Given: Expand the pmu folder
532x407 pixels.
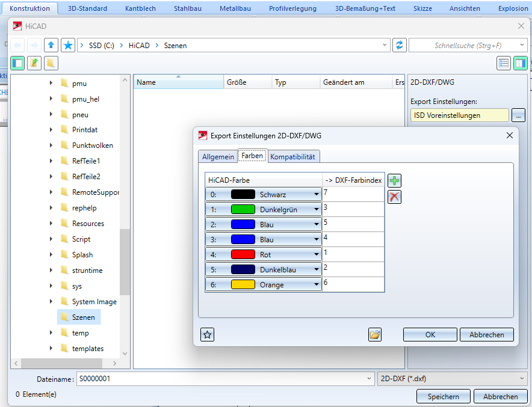Looking at the screenshot, I should pos(51,83).
